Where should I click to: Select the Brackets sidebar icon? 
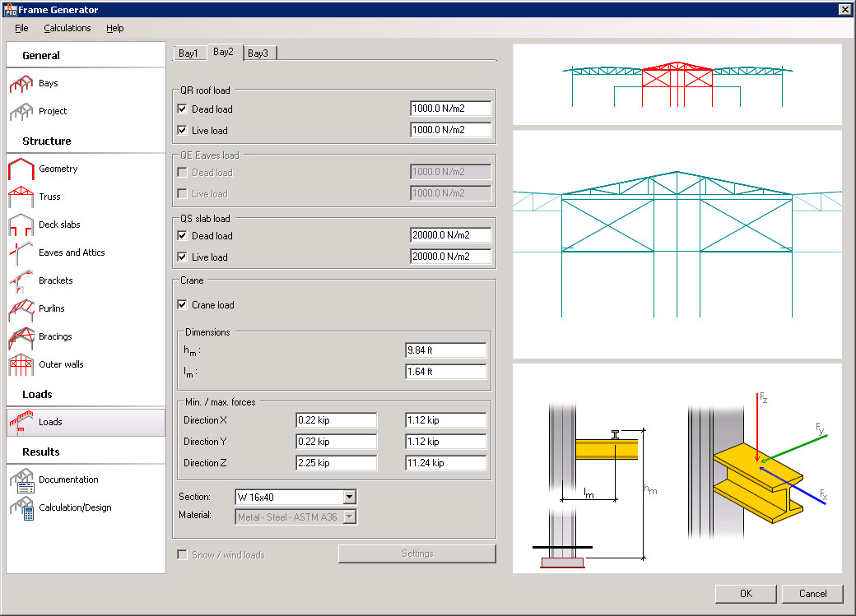[x=21, y=281]
